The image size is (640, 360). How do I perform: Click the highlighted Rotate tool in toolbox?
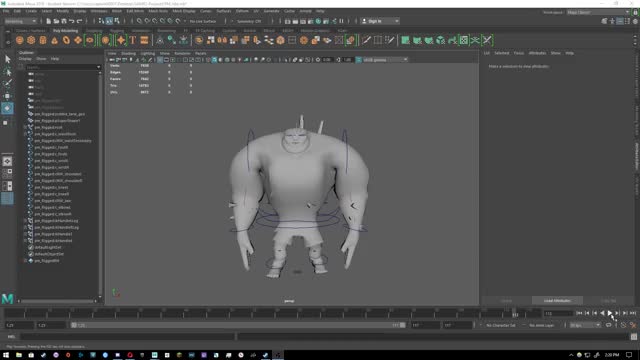(x=7, y=108)
